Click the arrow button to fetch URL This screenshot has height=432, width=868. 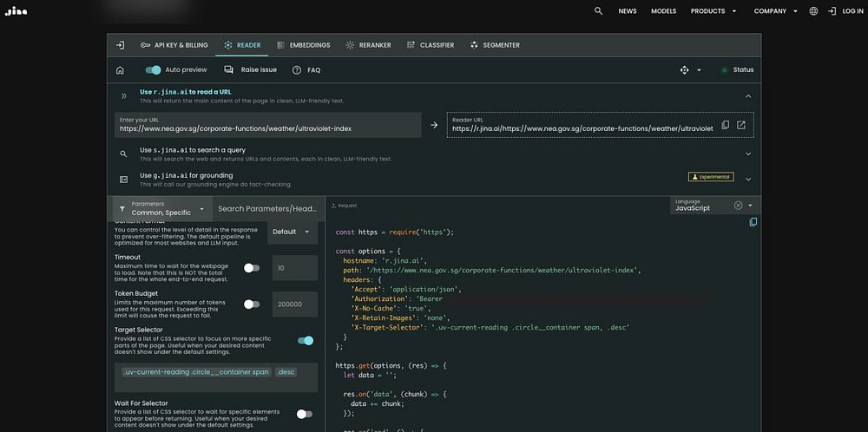tap(434, 126)
